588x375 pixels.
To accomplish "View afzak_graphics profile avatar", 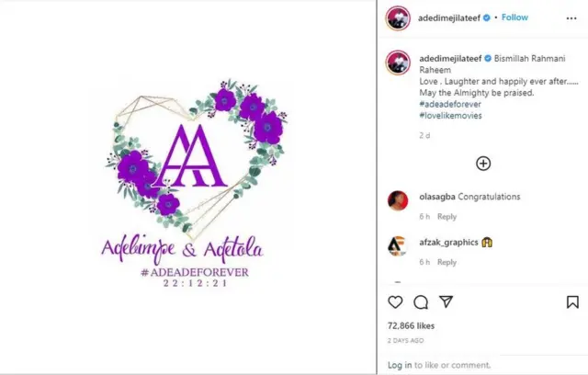I will coord(397,244).
